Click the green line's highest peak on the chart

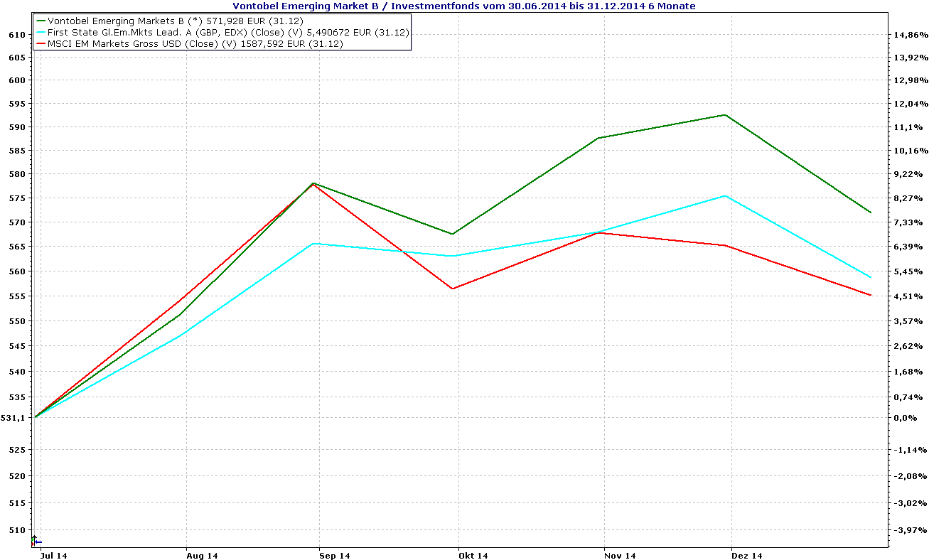click(724, 115)
